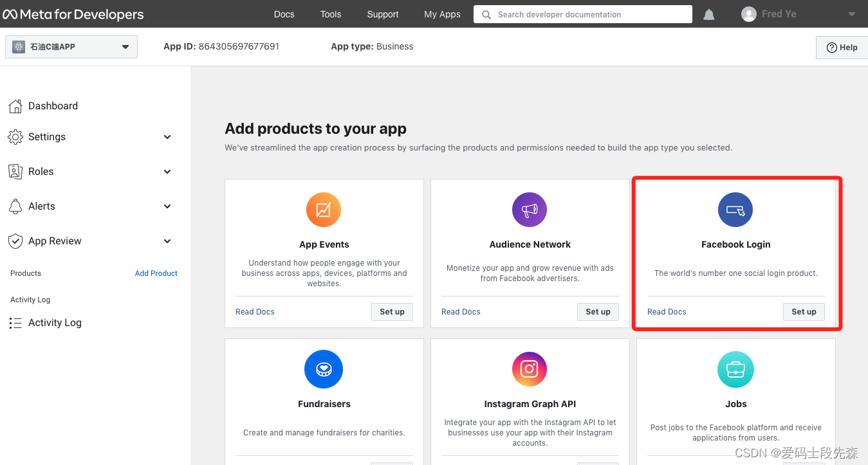Set up Audience Network

click(x=598, y=312)
